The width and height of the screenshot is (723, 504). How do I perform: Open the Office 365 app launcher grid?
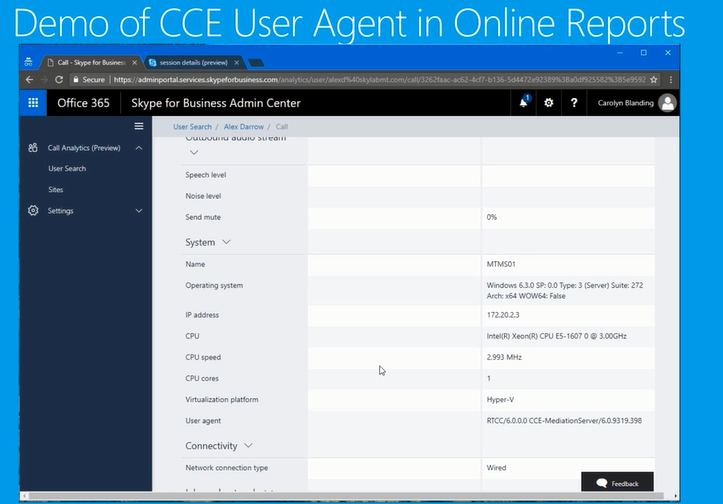pyautogui.click(x=33, y=103)
